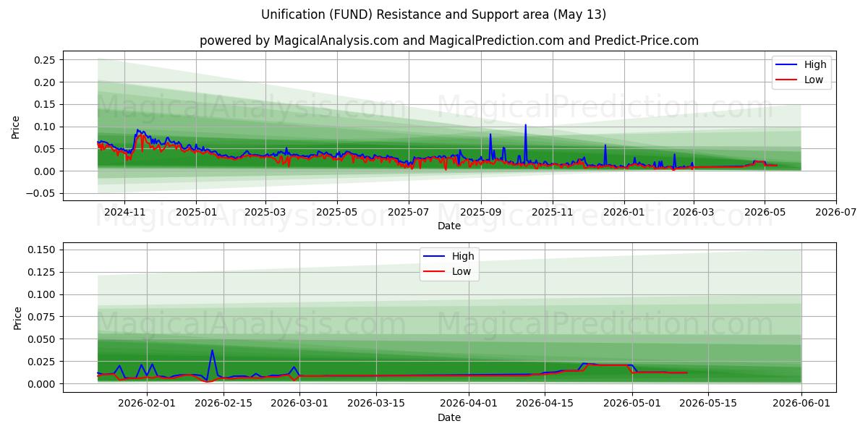Click the '0.075' y-axis label on bottom chart

42,317
